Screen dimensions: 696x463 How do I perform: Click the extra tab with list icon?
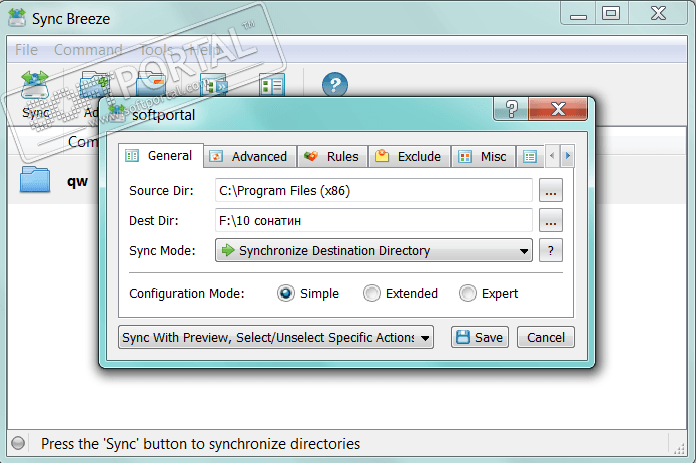click(x=530, y=156)
